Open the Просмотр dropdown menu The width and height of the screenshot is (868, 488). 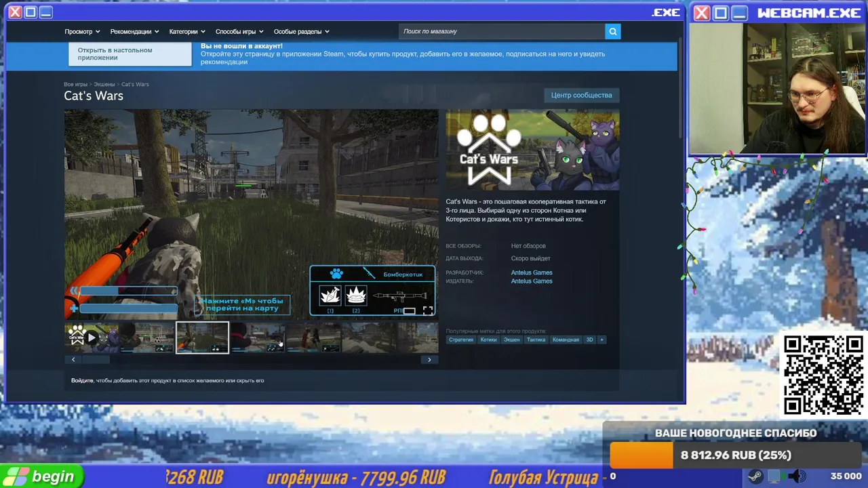tap(82, 31)
